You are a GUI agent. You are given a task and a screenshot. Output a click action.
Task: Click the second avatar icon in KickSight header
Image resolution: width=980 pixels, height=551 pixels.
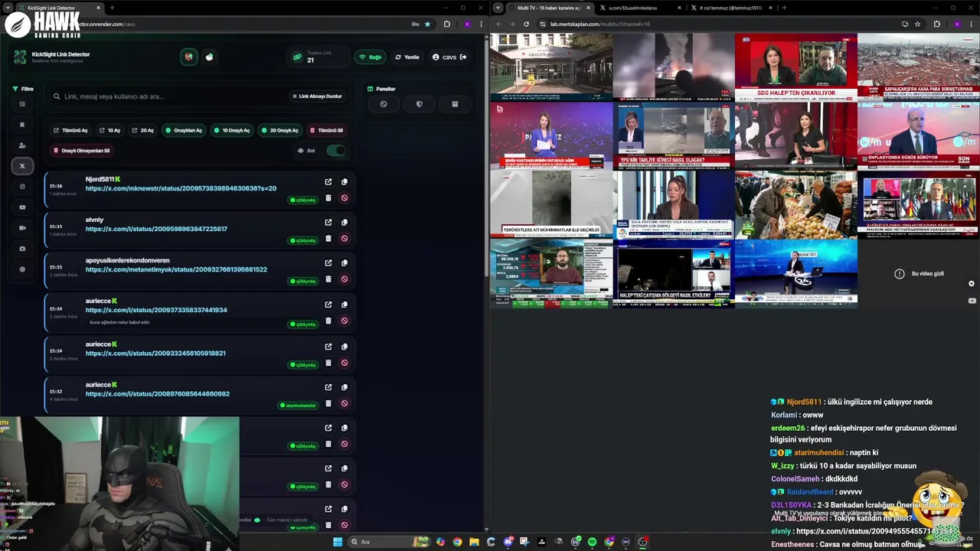(209, 57)
